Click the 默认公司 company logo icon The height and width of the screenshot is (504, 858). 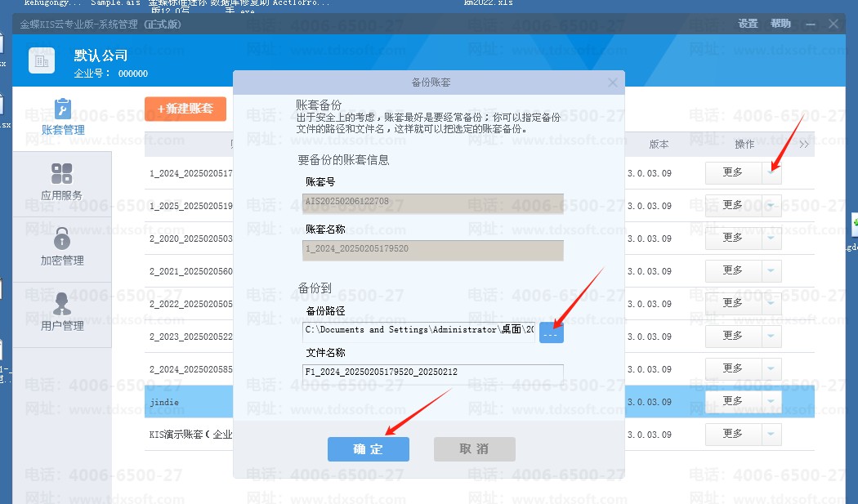click(42, 60)
